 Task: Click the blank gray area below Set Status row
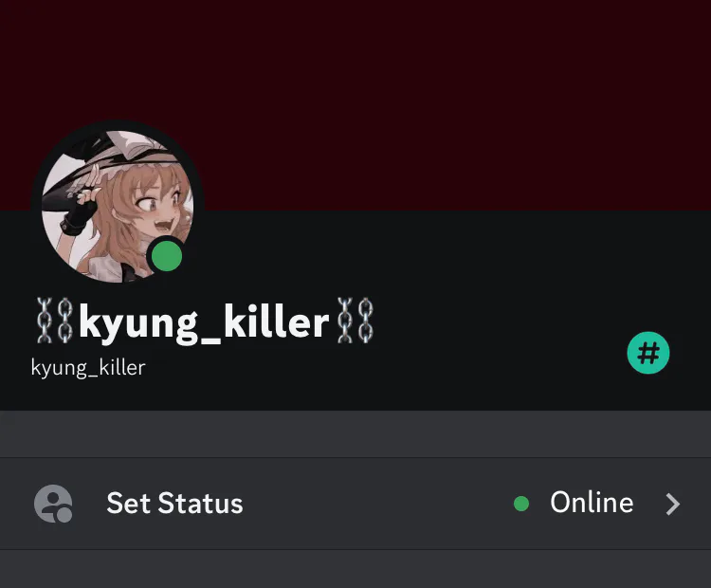[355, 569]
